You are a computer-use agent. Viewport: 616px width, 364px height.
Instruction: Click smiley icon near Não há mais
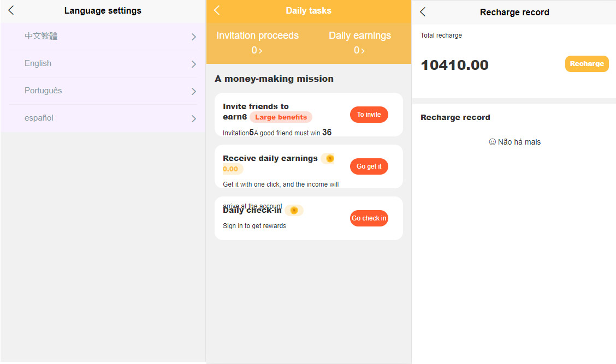pos(492,142)
